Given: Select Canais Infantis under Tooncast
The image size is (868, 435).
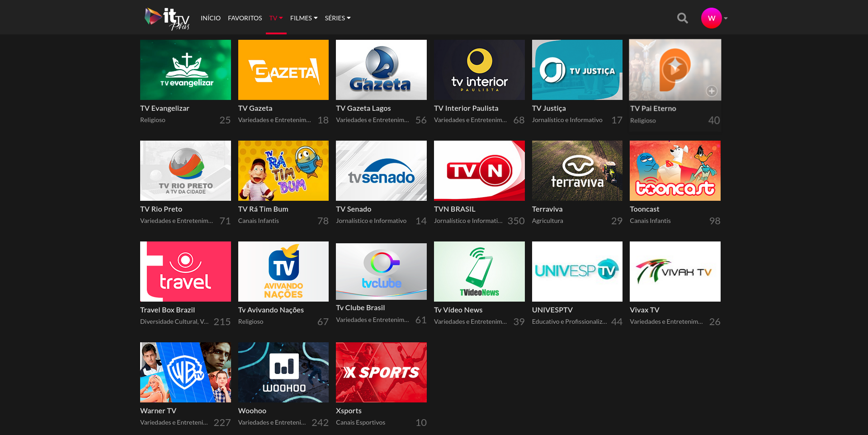Looking at the screenshot, I should click(x=650, y=221).
